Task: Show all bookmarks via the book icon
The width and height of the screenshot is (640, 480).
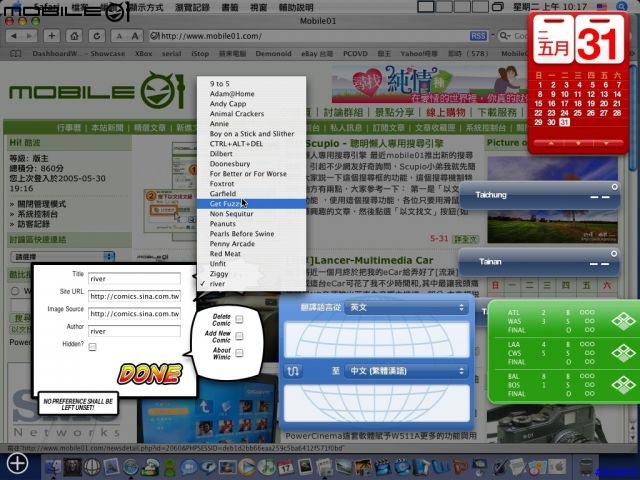Action: [16, 53]
